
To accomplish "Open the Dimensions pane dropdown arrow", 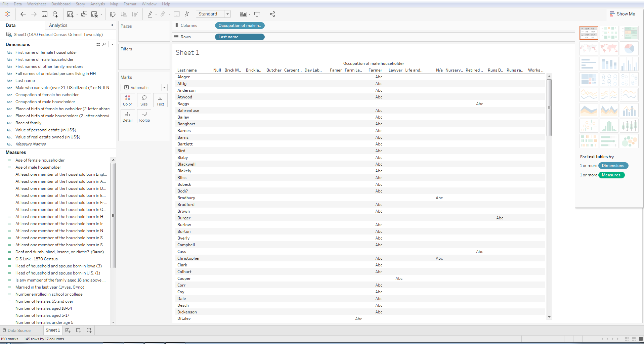I will click(x=112, y=44).
